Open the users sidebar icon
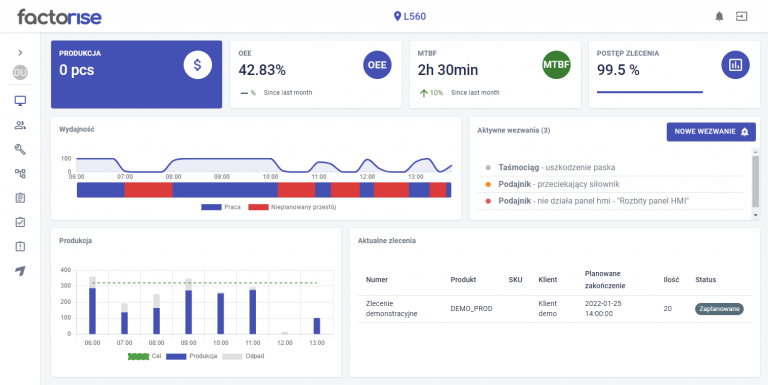 tap(20, 125)
